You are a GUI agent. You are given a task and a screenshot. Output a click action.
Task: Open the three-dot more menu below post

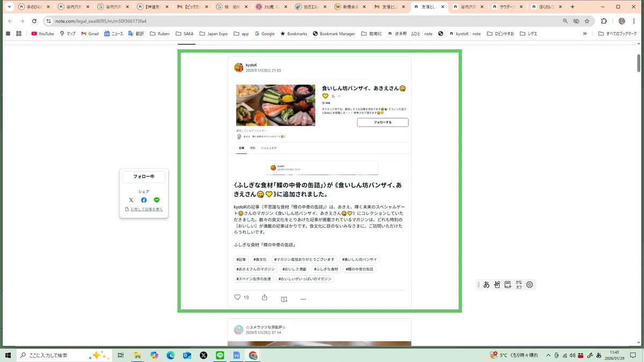pyautogui.click(x=303, y=299)
